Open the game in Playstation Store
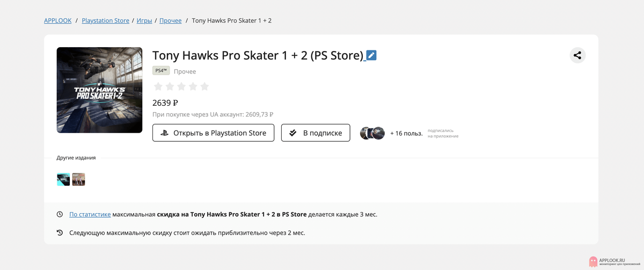Image resolution: width=644 pixels, height=270 pixels. pos(213,133)
